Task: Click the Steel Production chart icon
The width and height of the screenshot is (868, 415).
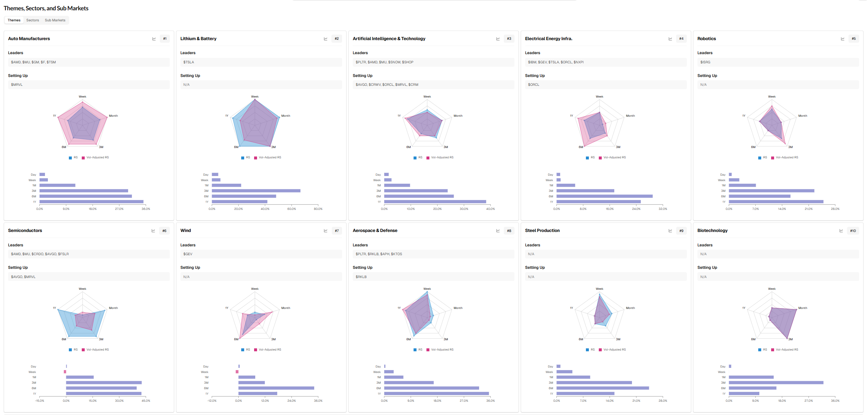Action: pyautogui.click(x=670, y=231)
